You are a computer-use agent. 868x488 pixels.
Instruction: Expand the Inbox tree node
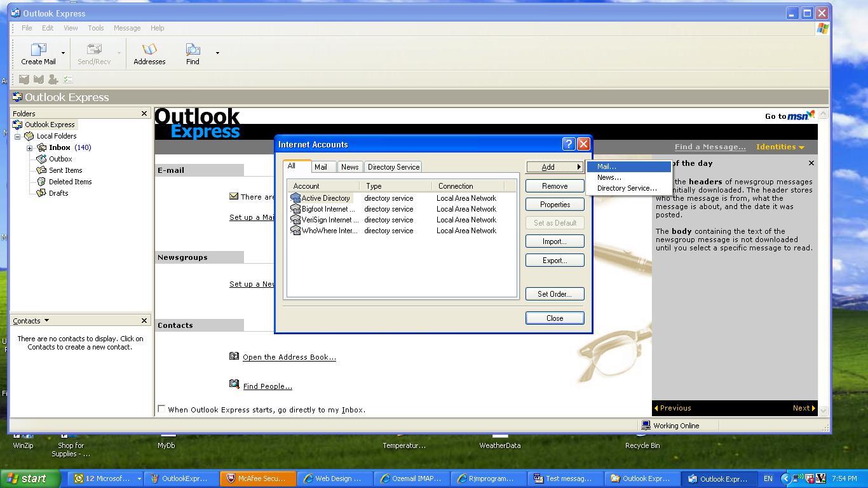(x=29, y=148)
